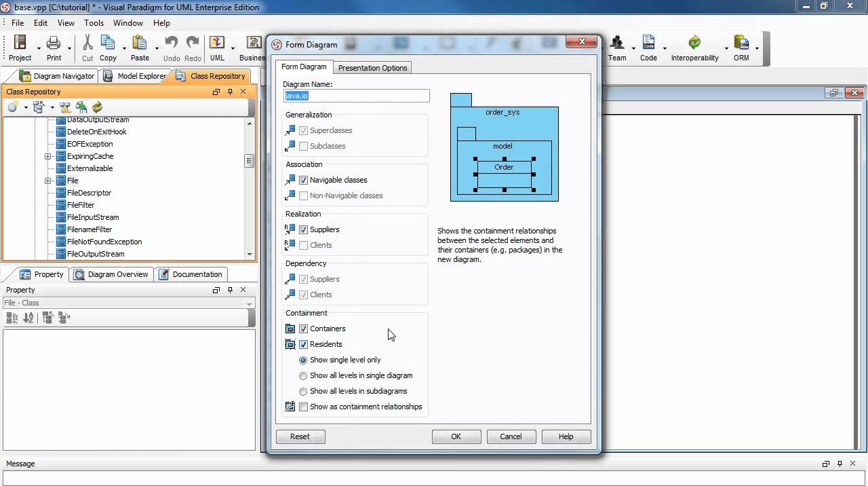This screenshot has width=868, height=486.
Task: Enable the Non-Navigable classes checkbox
Action: click(x=303, y=195)
